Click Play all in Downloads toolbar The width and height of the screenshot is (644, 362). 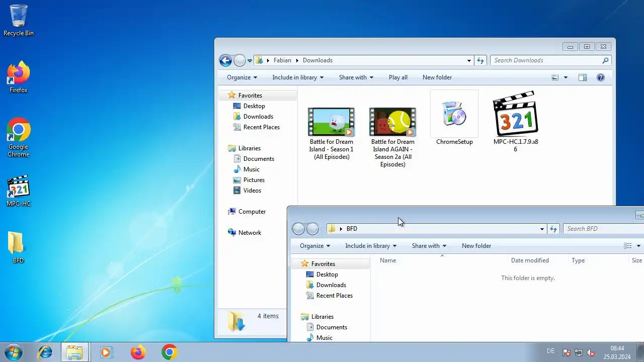pos(398,77)
